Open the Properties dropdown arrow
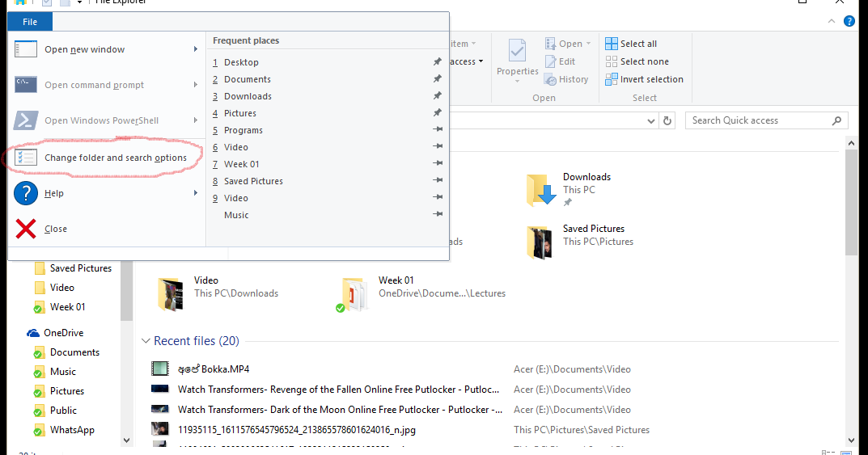This screenshot has width=868, height=455. click(x=517, y=82)
